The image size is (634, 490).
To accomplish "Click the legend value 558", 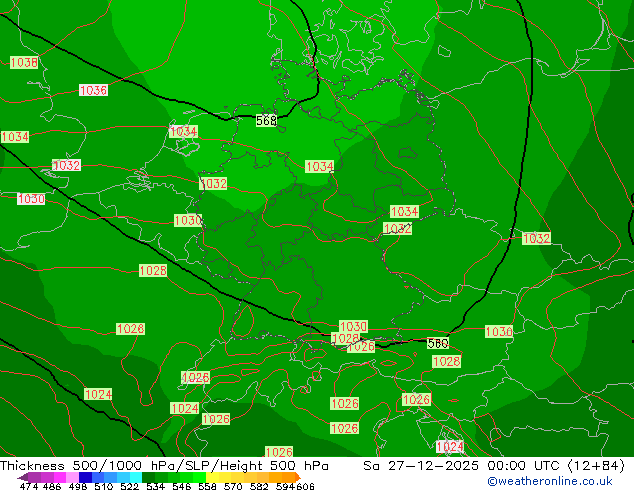I will point(207,486).
